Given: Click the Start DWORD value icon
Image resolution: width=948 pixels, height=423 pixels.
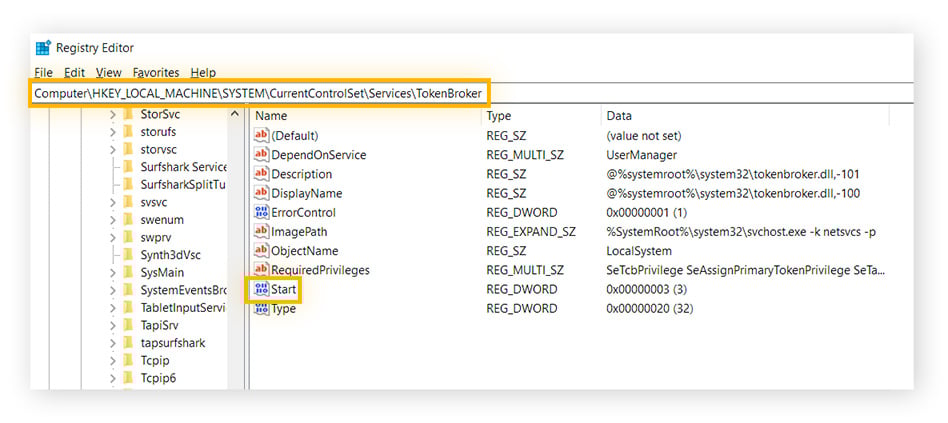Looking at the screenshot, I should click(261, 289).
